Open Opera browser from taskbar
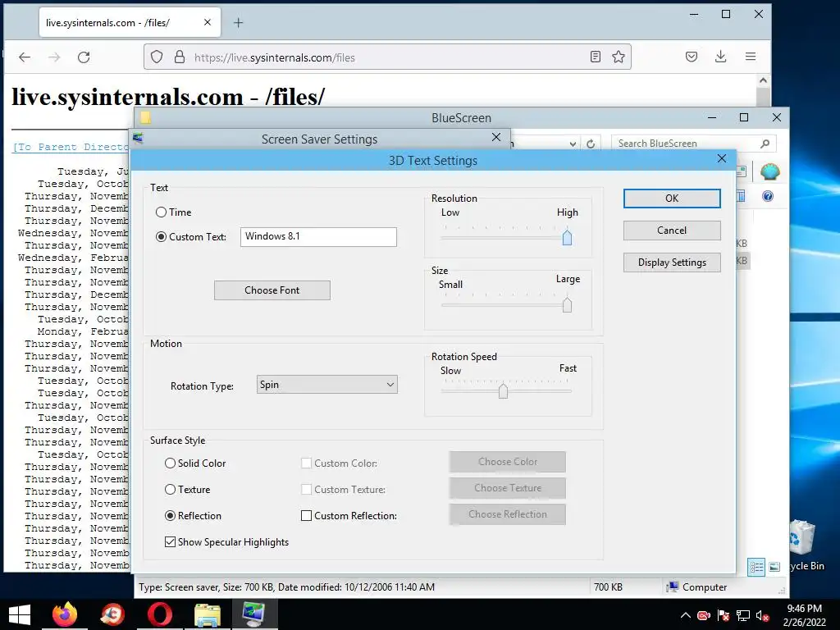Screen dimensions: 840x630 point(160,614)
